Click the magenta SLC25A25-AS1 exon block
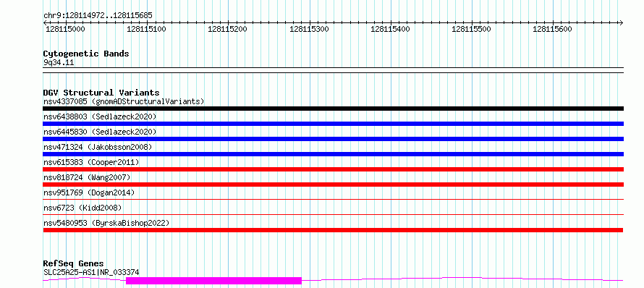 point(213,281)
